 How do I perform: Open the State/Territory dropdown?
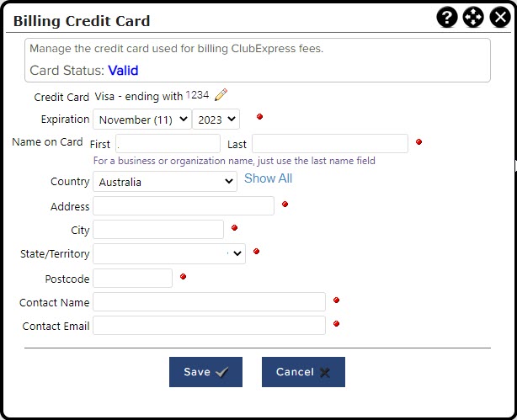[169, 253]
